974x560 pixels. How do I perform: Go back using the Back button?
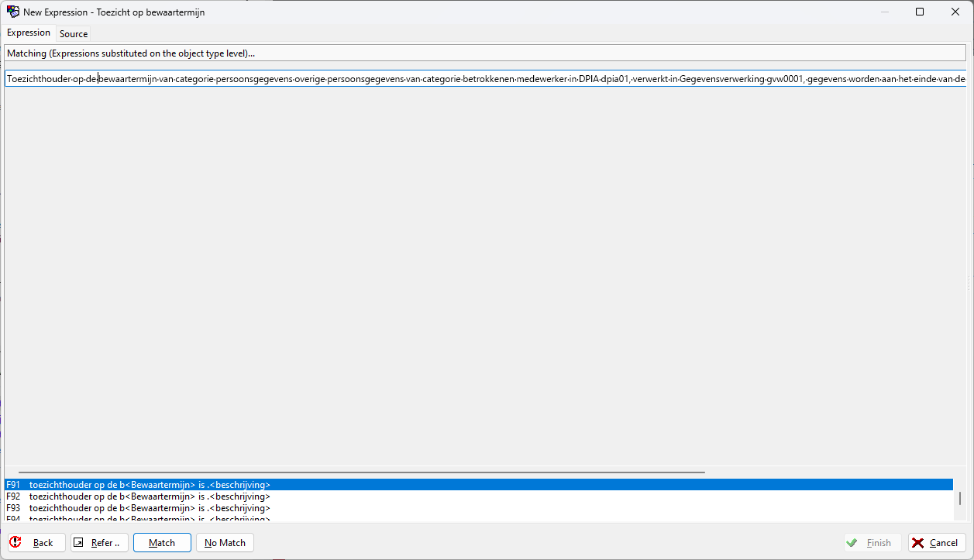pos(36,542)
